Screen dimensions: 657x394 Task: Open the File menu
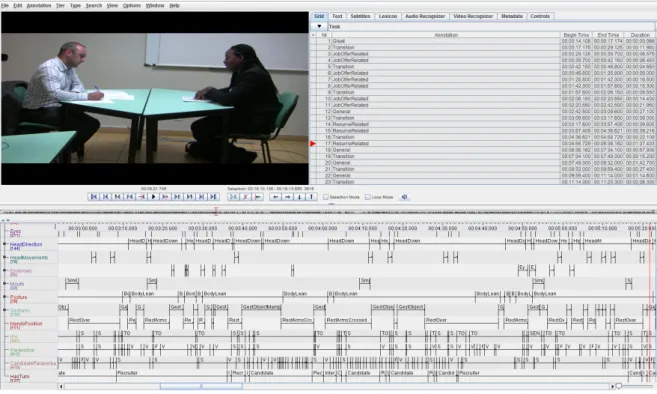click(x=5, y=5)
